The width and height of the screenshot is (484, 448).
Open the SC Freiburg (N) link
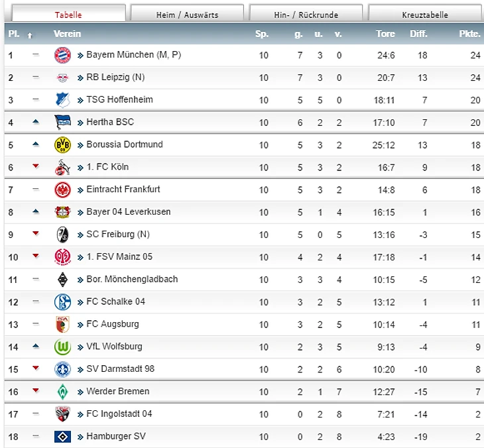coord(118,235)
